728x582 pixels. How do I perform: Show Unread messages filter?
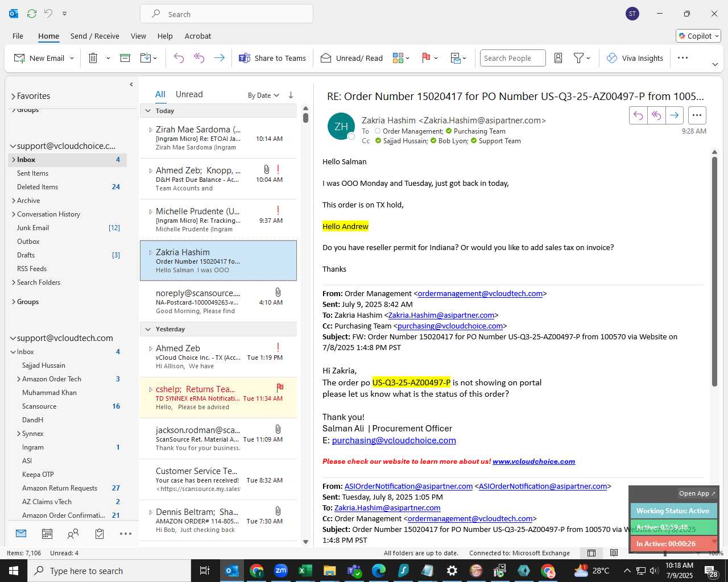[189, 94]
